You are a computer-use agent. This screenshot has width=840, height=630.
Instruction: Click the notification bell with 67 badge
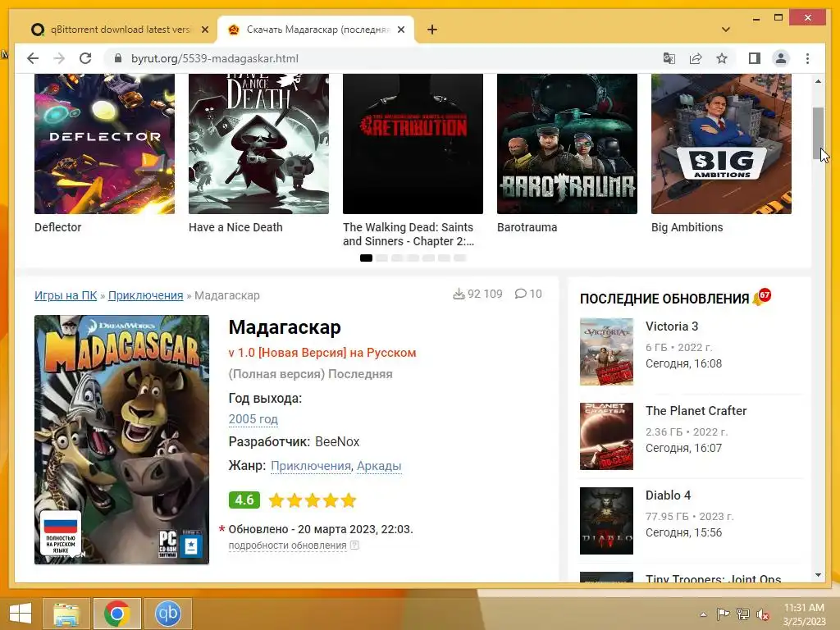point(761,297)
